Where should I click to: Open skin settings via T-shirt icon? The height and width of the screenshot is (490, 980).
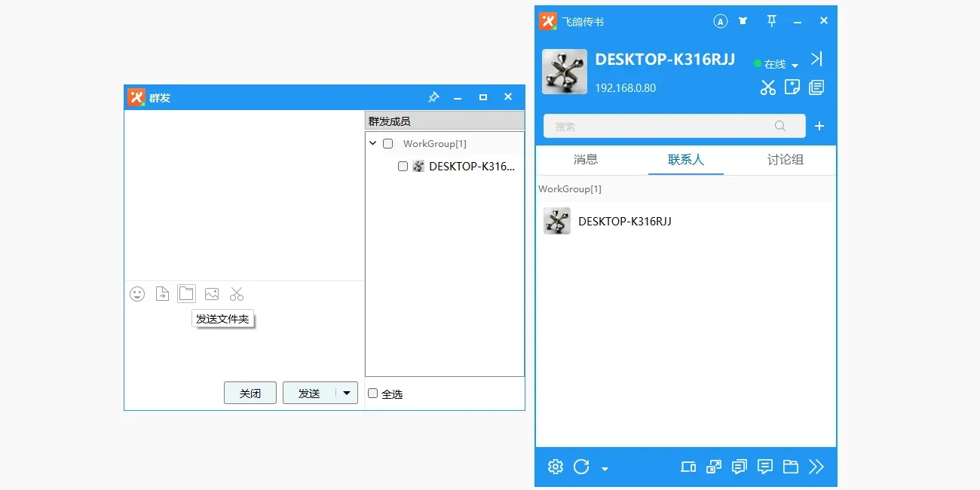743,21
